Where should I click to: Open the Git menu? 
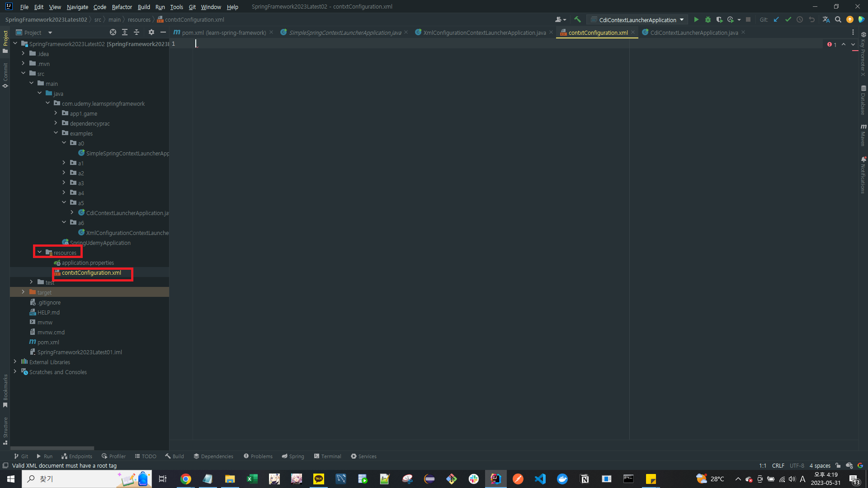(x=192, y=7)
